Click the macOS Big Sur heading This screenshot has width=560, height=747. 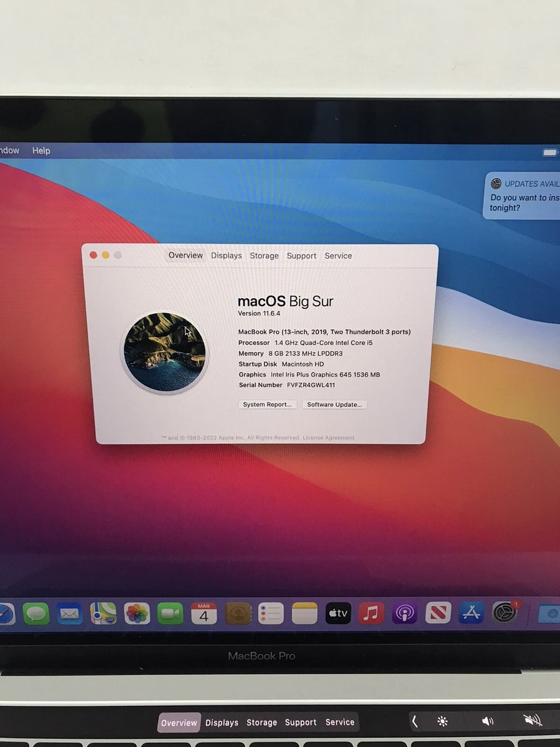(x=286, y=301)
